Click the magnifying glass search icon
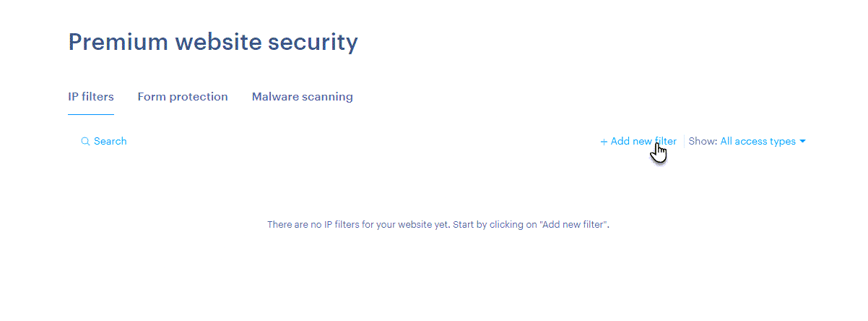Screen dimensions: 868x321 85,142
